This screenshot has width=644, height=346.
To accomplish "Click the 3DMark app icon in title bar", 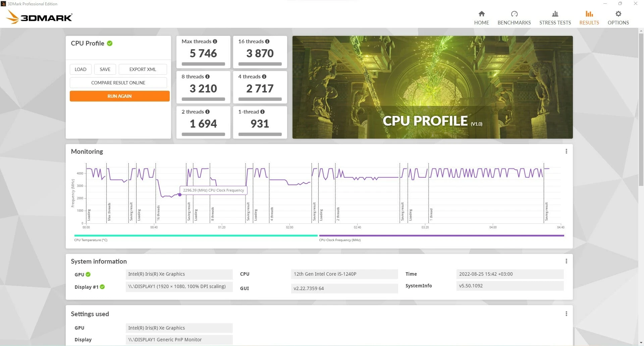I will (3, 4).
